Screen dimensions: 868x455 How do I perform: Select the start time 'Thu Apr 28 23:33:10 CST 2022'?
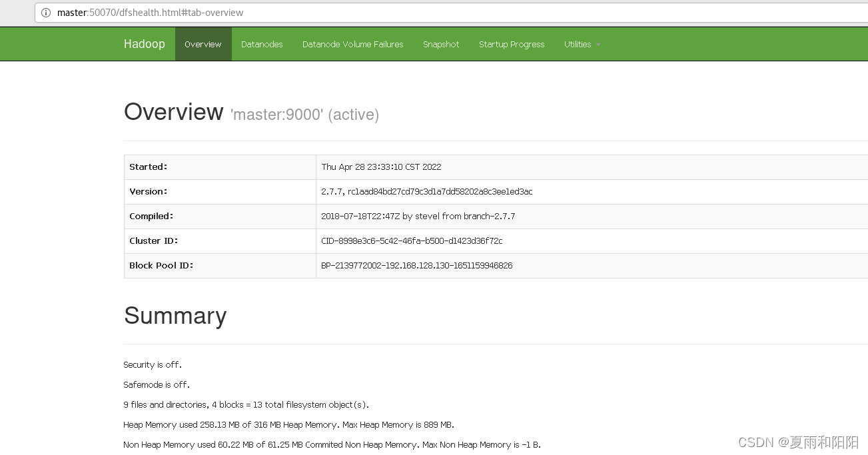click(x=381, y=167)
